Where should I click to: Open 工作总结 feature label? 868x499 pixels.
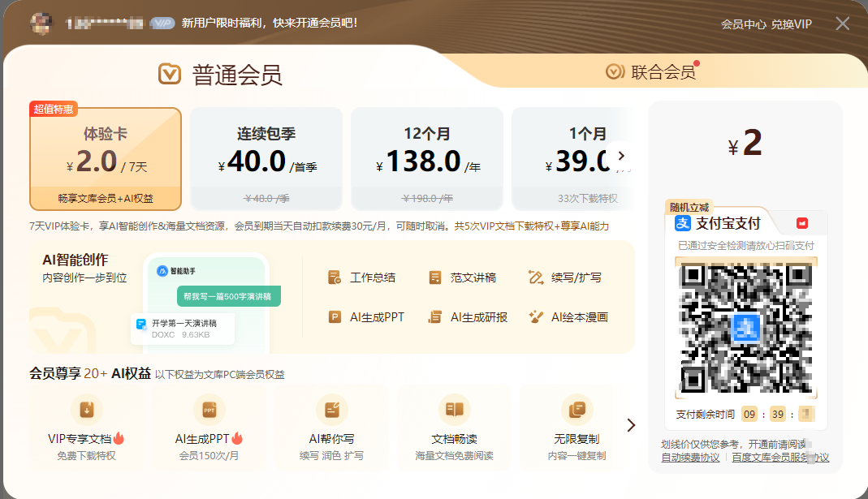coord(373,277)
